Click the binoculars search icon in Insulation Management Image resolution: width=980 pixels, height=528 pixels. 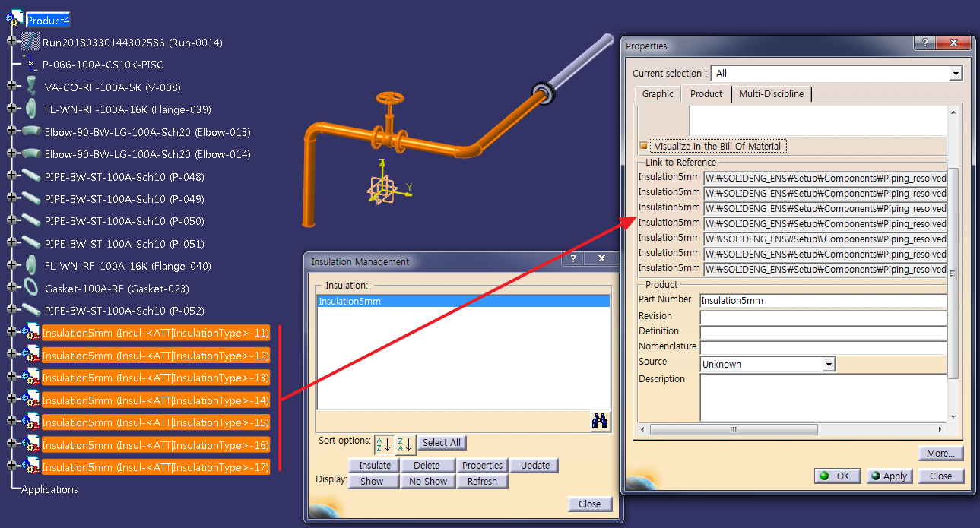(x=600, y=422)
